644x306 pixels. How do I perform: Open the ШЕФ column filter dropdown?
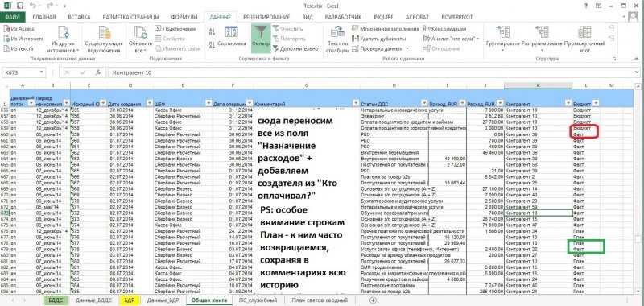pos(208,104)
